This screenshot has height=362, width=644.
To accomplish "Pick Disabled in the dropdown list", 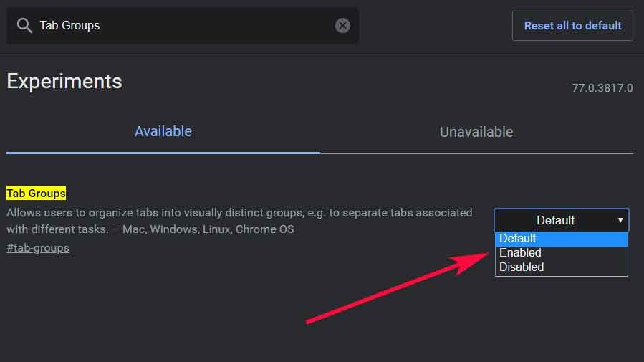I will [x=522, y=267].
